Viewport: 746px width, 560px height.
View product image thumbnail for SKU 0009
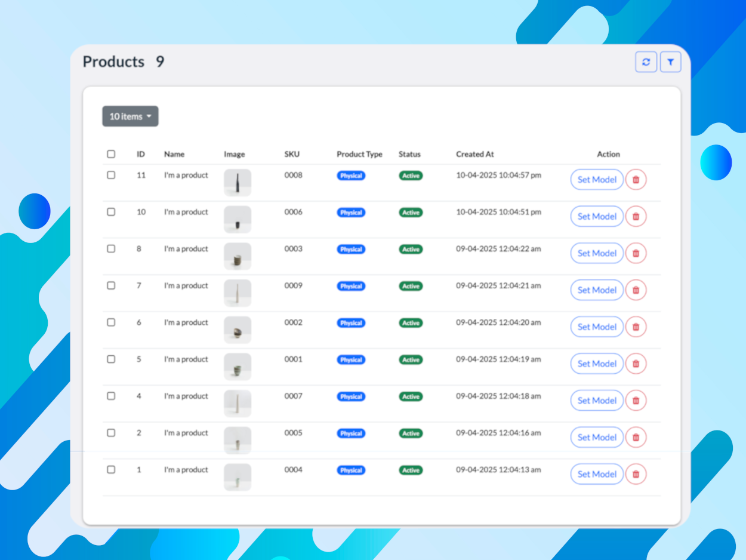pyautogui.click(x=238, y=293)
